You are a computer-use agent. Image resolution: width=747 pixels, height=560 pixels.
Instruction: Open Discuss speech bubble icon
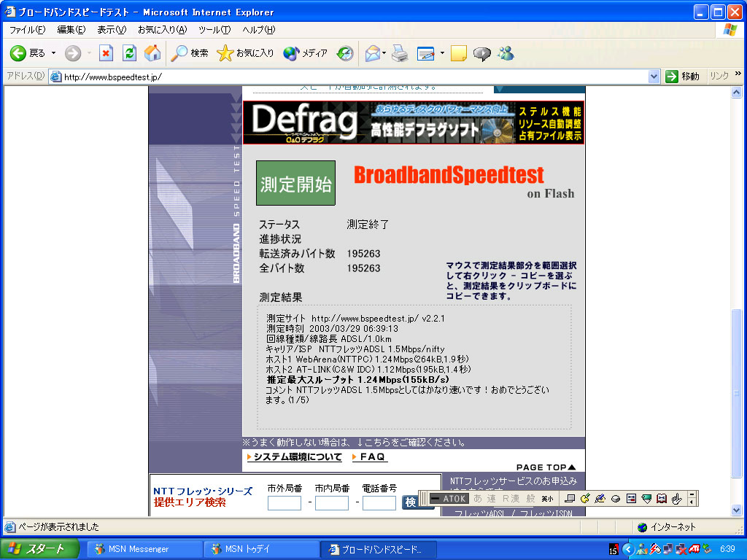click(481, 52)
